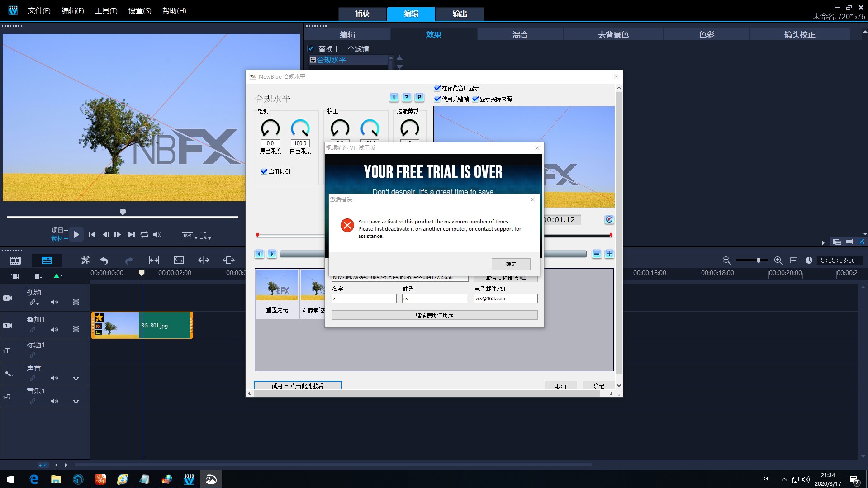Jump to start of clip in player
The width and height of the screenshot is (868, 488).
92,234
